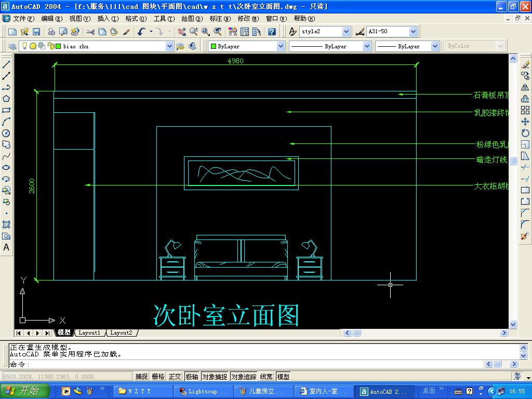Toggle the 对象追踪 object tracking
Screen dimensions: 532x399
point(244,377)
